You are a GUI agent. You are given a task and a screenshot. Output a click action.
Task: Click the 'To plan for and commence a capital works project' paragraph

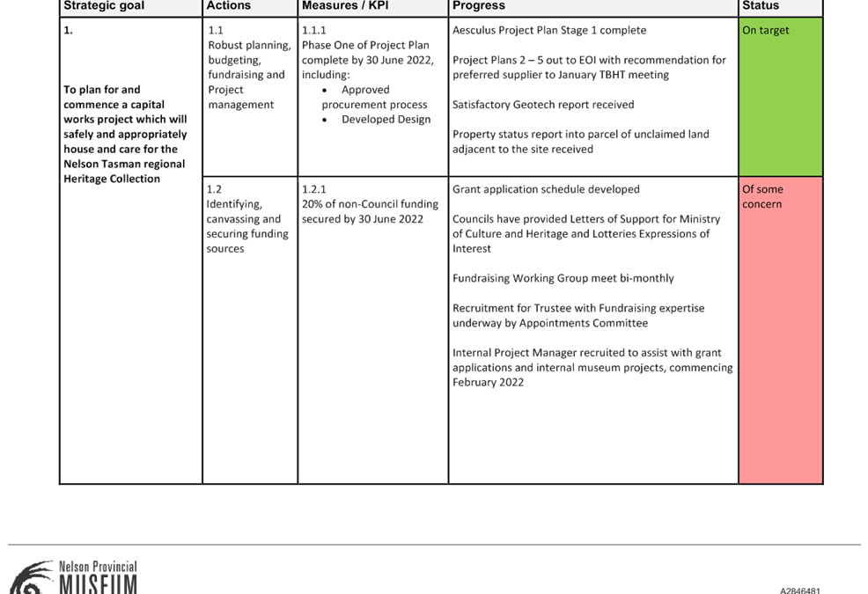point(125,134)
